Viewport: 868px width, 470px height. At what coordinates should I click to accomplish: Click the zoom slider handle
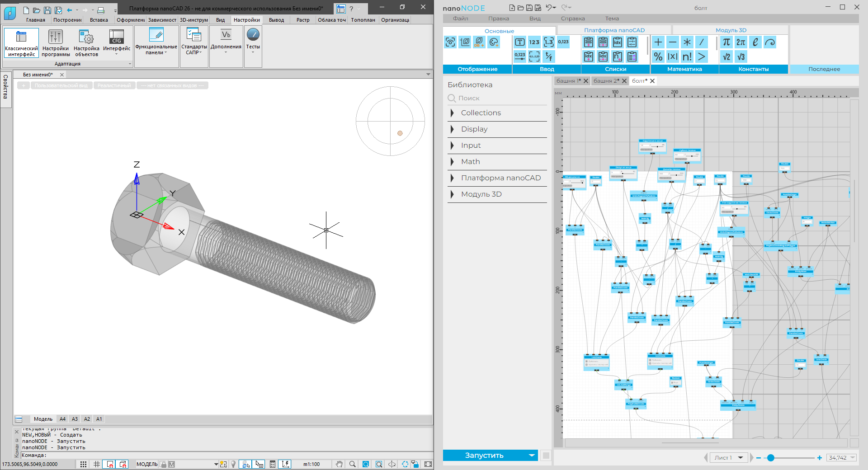click(771, 458)
